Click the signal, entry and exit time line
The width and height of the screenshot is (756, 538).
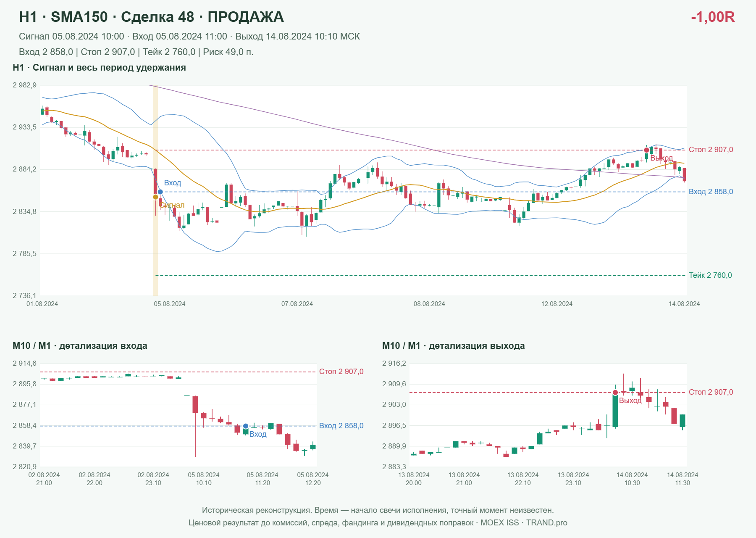point(189,37)
